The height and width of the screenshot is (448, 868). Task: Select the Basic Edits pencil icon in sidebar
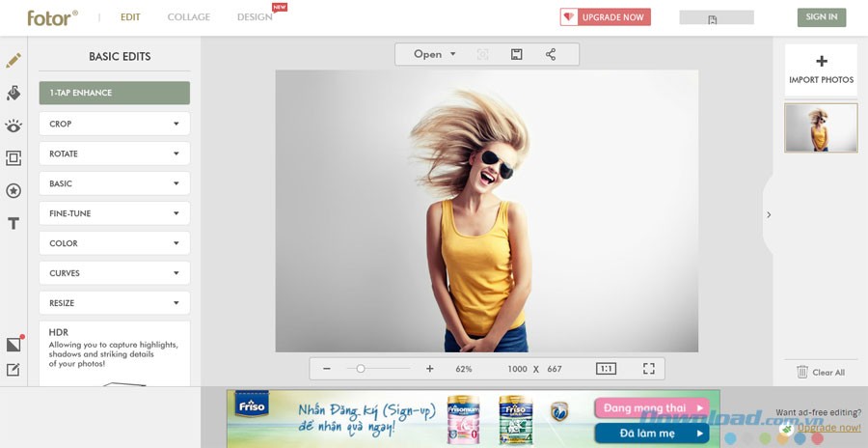click(x=14, y=61)
